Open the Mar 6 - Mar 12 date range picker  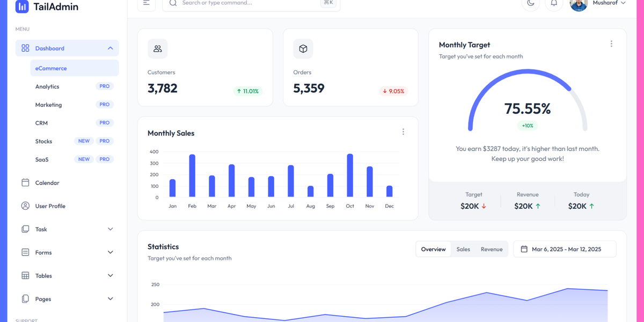pos(565,248)
